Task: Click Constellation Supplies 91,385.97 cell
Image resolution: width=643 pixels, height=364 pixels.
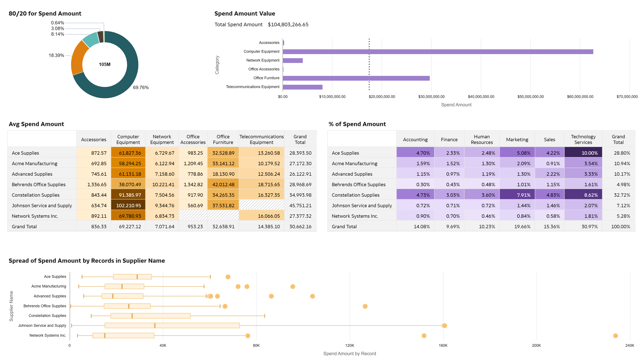Action: point(128,195)
